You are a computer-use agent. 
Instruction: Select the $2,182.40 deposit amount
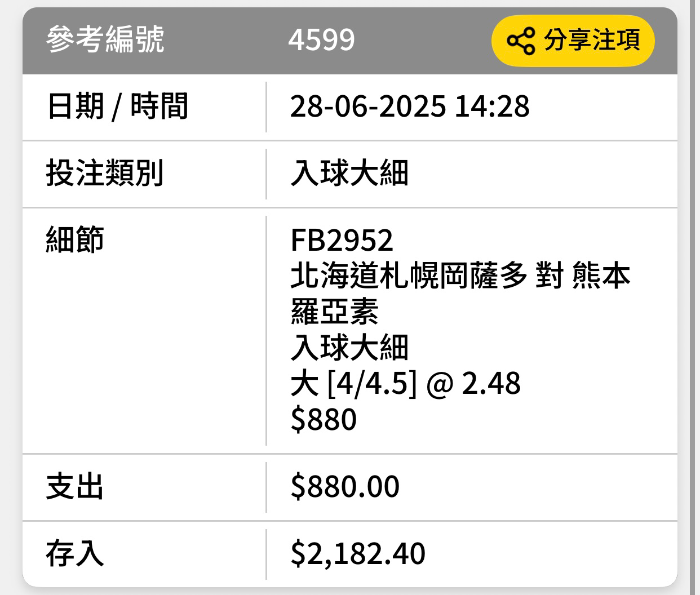[x=358, y=553]
